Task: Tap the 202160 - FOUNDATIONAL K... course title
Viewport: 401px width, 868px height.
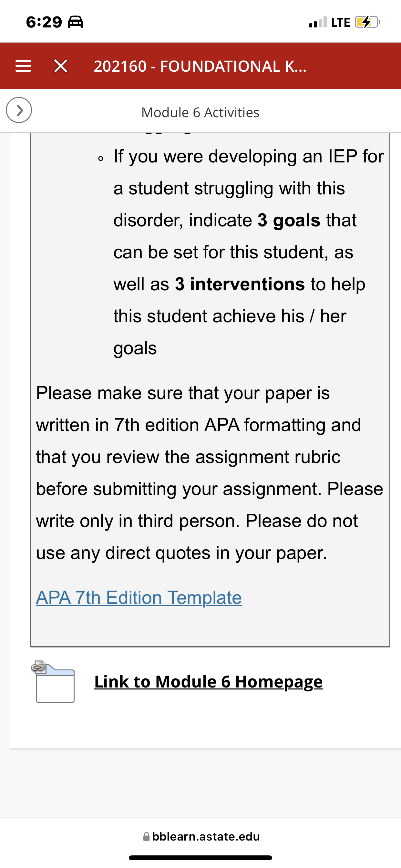Action: 200,66
